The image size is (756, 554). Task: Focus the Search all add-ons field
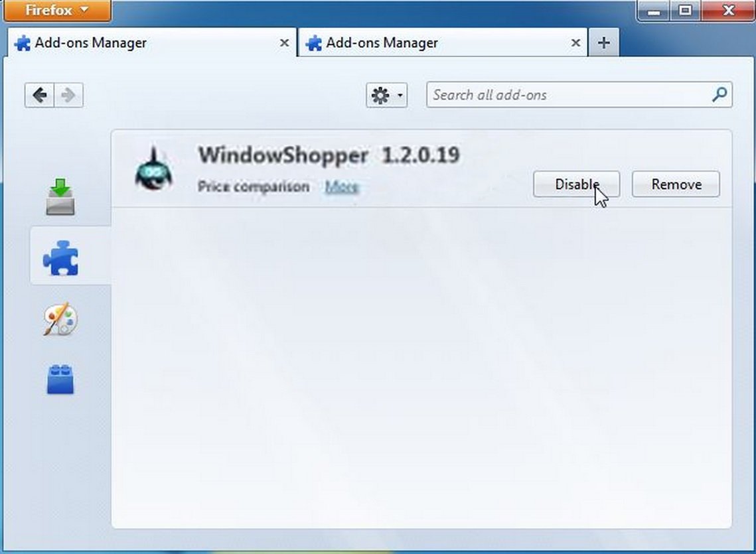[579, 94]
